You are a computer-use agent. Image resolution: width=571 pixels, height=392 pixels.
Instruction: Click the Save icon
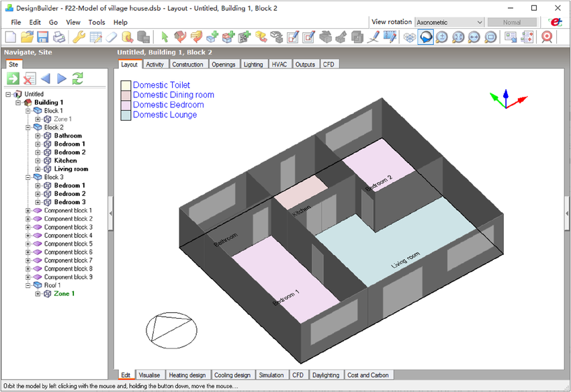(x=42, y=38)
